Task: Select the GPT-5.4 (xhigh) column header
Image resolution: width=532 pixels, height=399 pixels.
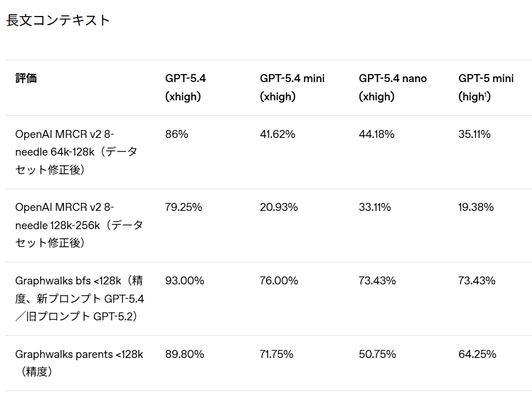Action: point(185,87)
